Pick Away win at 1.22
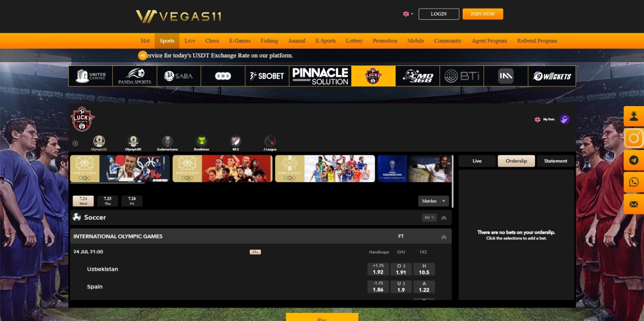 click(424, 287)
